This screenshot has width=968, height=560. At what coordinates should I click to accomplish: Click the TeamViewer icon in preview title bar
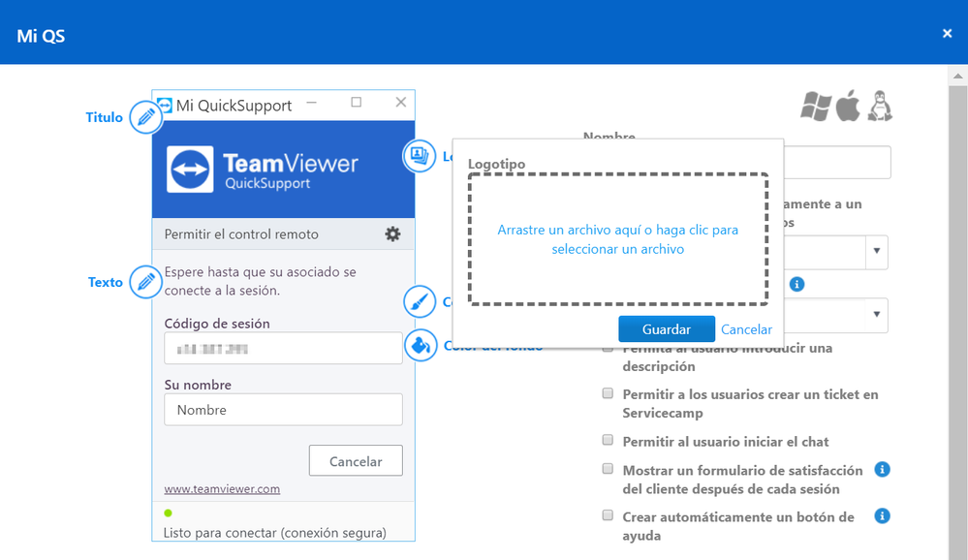165,105
